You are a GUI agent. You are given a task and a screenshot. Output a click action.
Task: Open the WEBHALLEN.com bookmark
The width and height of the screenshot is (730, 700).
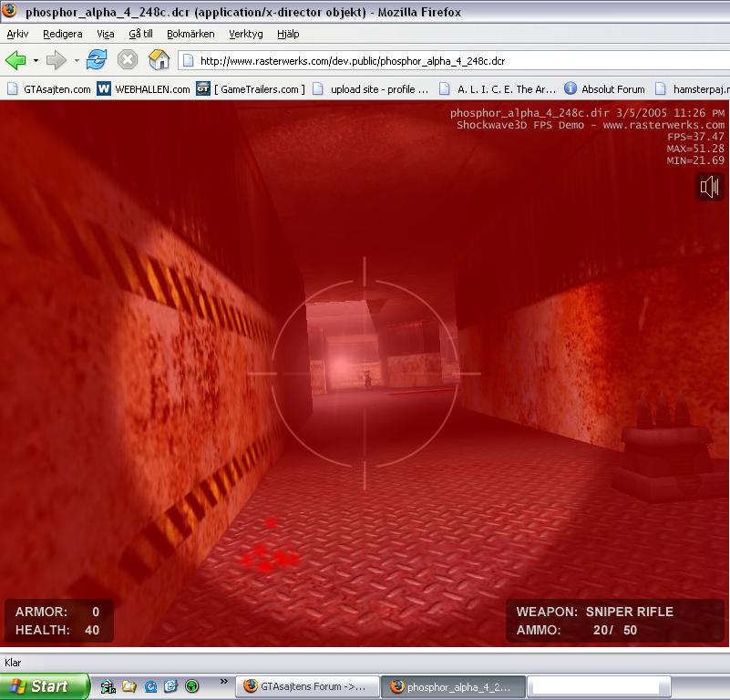[143, 89]
